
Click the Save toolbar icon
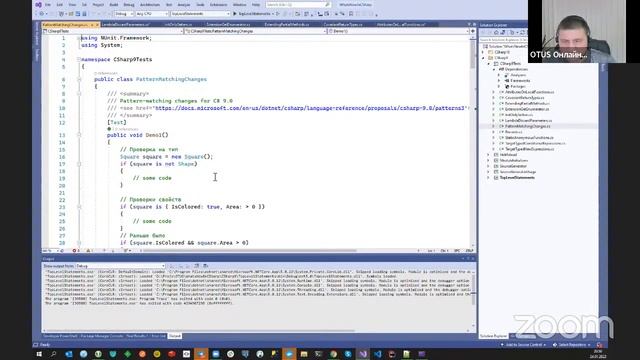point(78,13)
